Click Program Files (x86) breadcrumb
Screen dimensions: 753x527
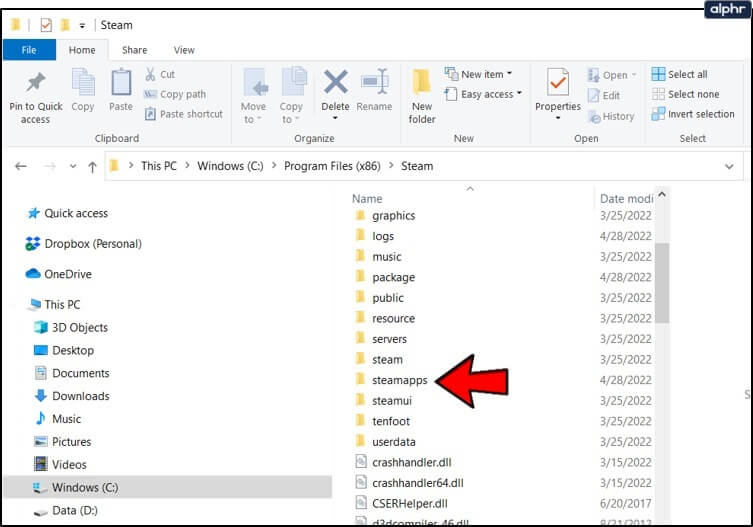332,166
